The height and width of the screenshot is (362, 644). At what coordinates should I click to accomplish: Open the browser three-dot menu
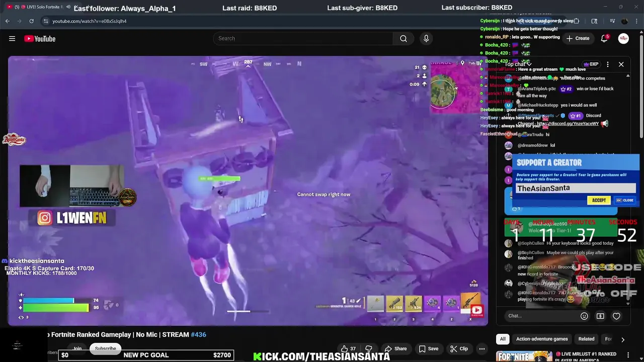(637, 21)
